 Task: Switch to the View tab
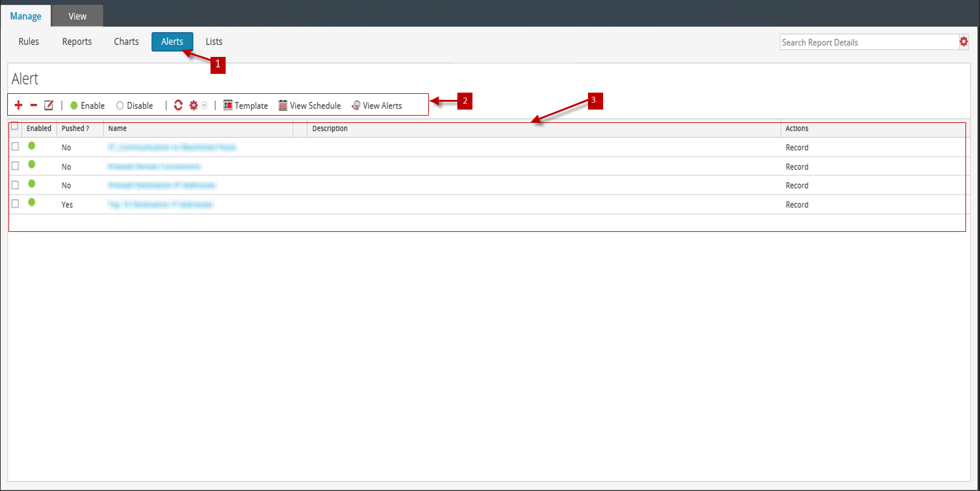[77, 16]
